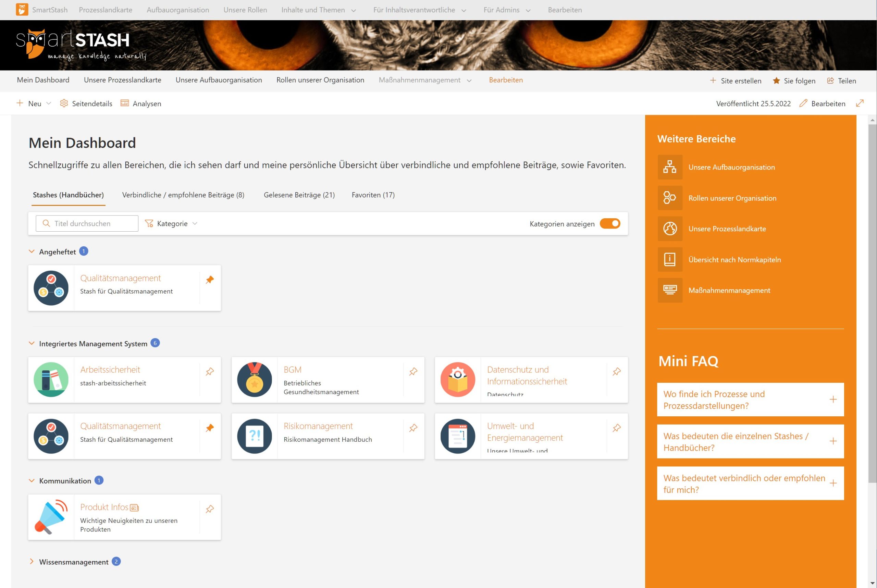
Task: Click the orange Bearbeiten navigation link
Action: tap(506, 80)
